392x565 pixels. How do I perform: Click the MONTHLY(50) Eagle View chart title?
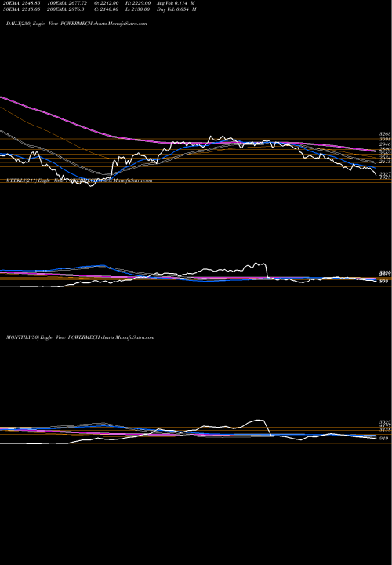pyautogui.click(x=80, y=337)
